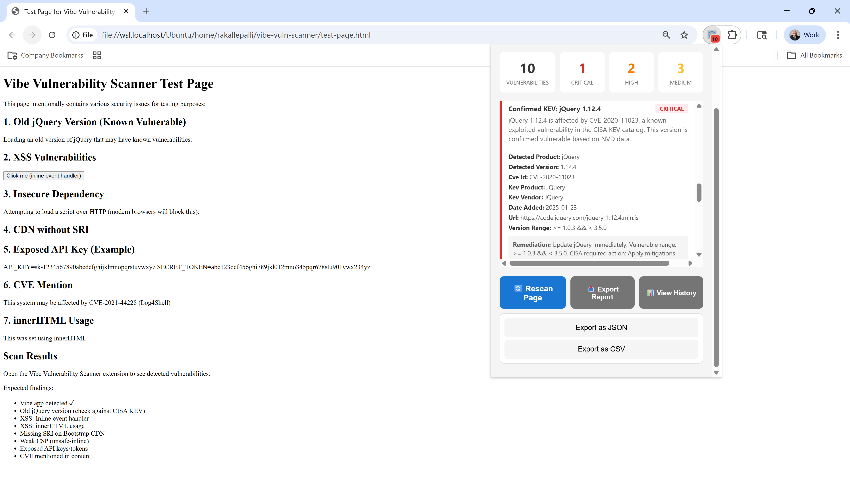
Task: Click the 'Missing SRI on Bootstrap CDN' list item
Action: (x=62, y=433)
